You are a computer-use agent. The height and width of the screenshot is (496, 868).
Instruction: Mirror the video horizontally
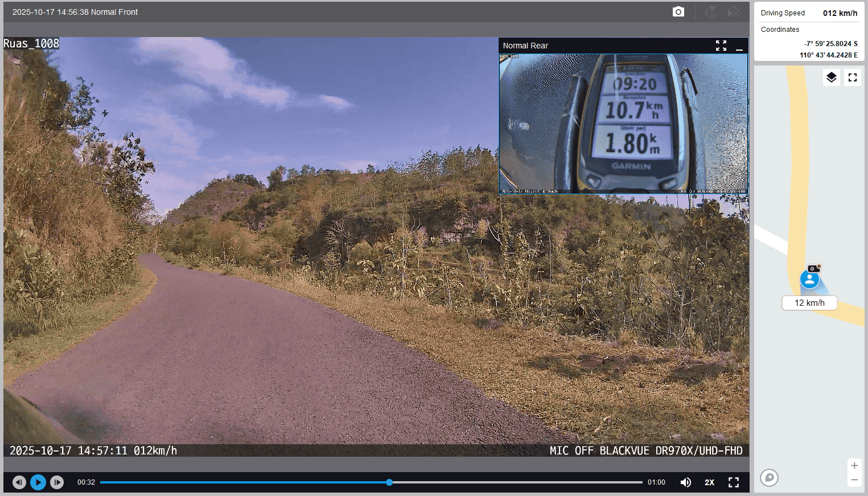[x=734, y=12]
